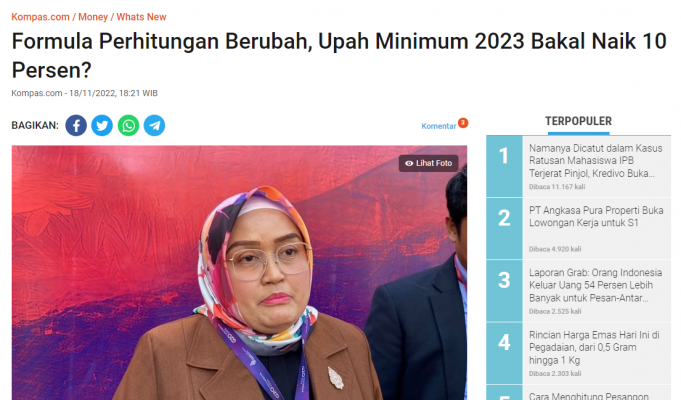
Task: Open Rincian Harga Emas article
Action: (594, 347)
